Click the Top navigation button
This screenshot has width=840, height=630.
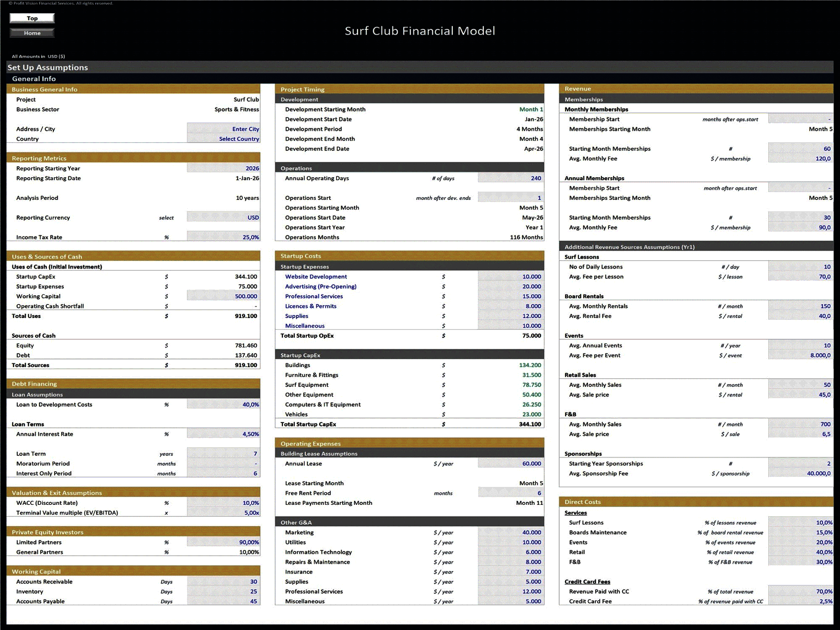click(32, 18)
